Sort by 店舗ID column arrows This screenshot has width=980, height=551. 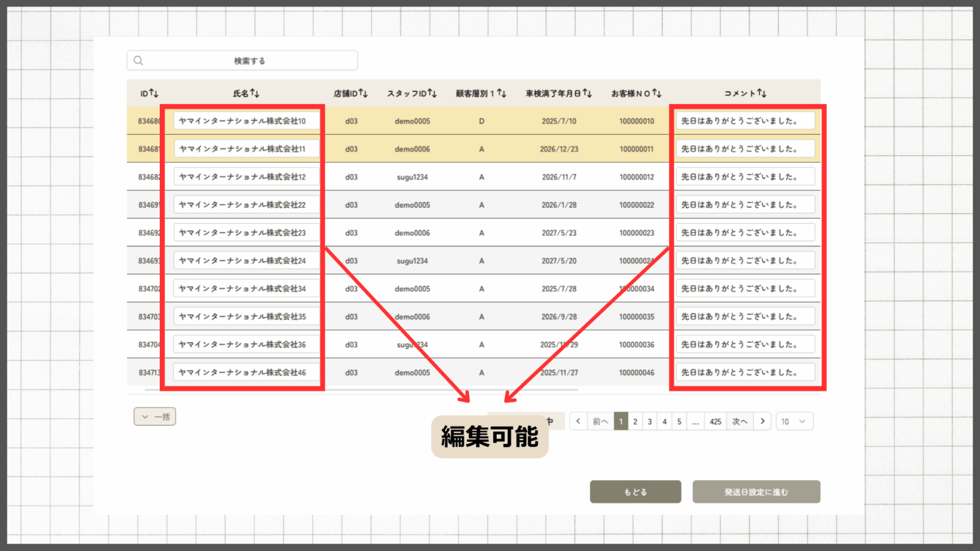(x=363, y=93)
